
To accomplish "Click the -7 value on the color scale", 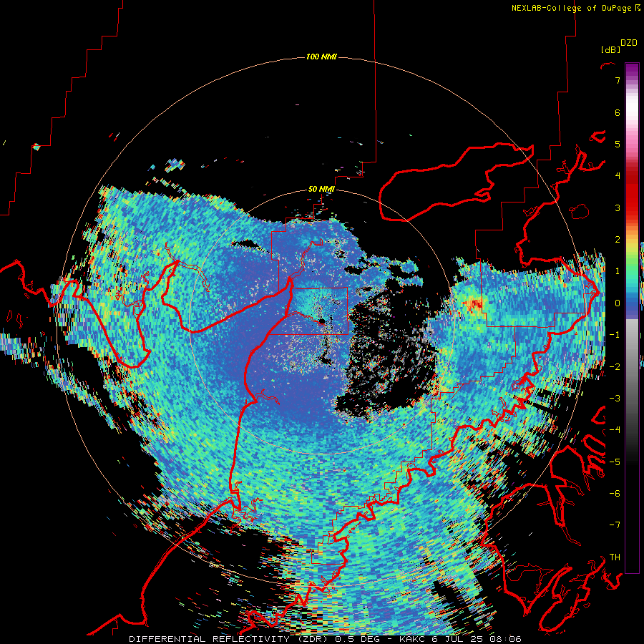I will point(615,525).
